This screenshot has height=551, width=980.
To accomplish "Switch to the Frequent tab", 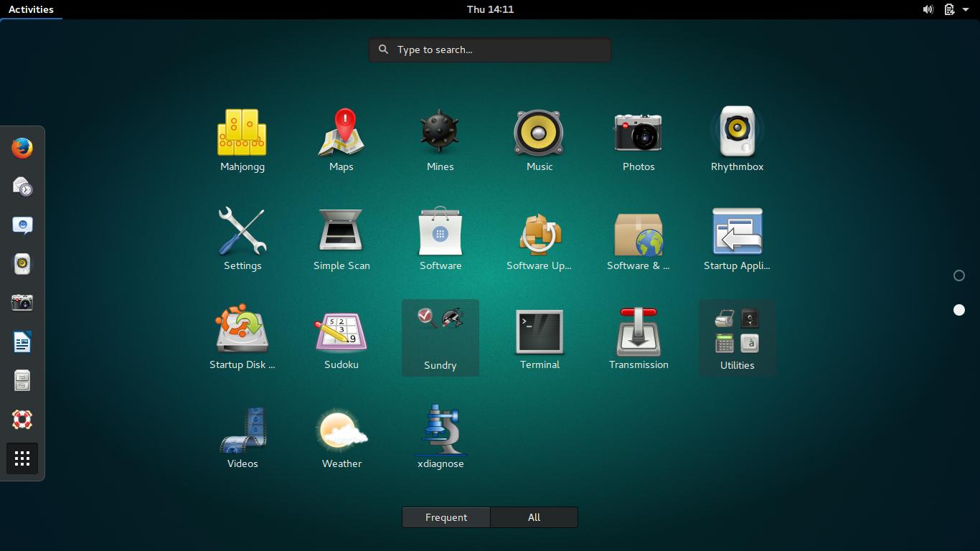I will click(446, 517).
